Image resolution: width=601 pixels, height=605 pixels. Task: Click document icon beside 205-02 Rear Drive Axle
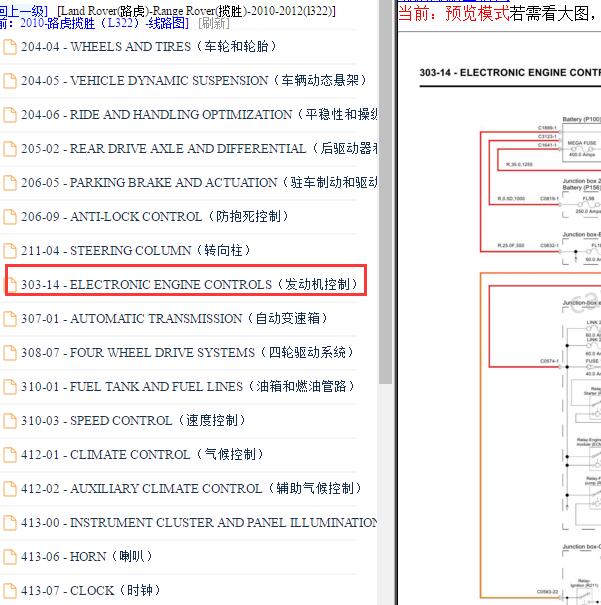pyautogui.click(x=10, y=149)
